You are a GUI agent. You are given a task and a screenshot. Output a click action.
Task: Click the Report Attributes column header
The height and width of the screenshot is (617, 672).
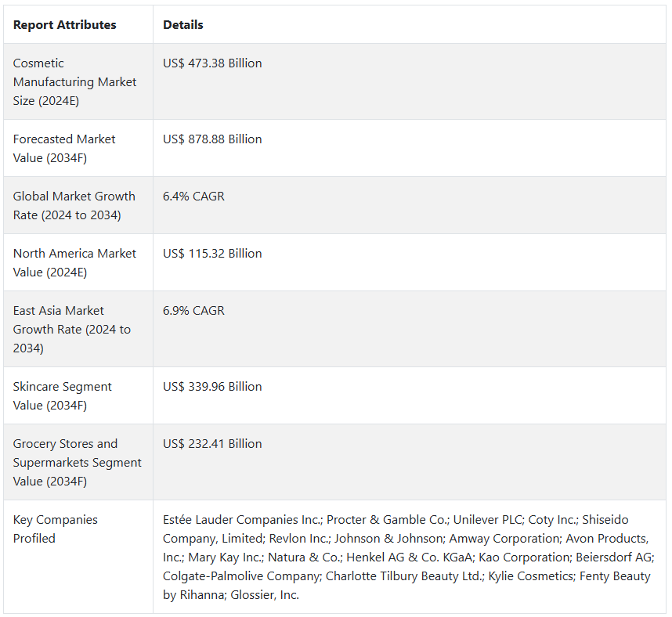(x=64, y=25)
